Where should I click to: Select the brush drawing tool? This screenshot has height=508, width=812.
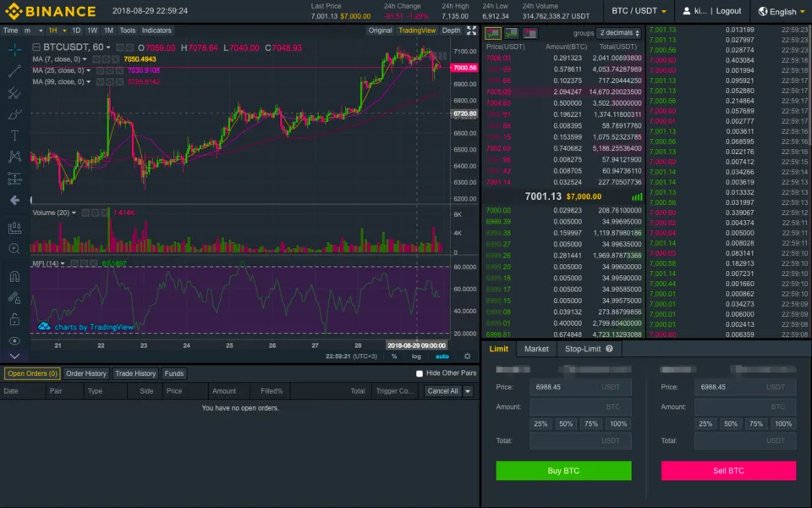click(x=14, y=114)
